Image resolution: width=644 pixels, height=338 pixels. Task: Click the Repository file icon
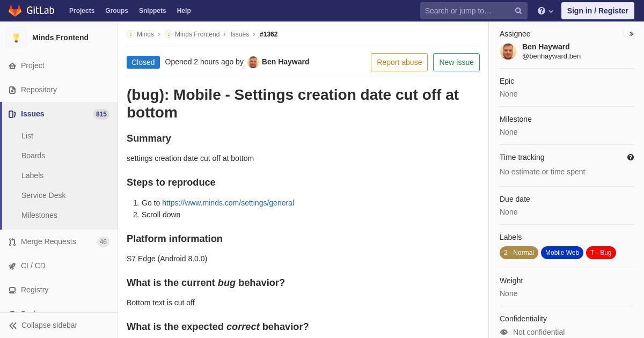click(x=12, y=90)
